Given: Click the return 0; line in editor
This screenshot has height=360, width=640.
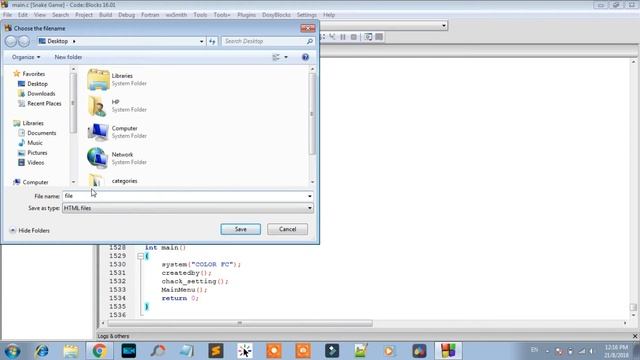Looking at the screenshot, I should click(x=180, y=298).
